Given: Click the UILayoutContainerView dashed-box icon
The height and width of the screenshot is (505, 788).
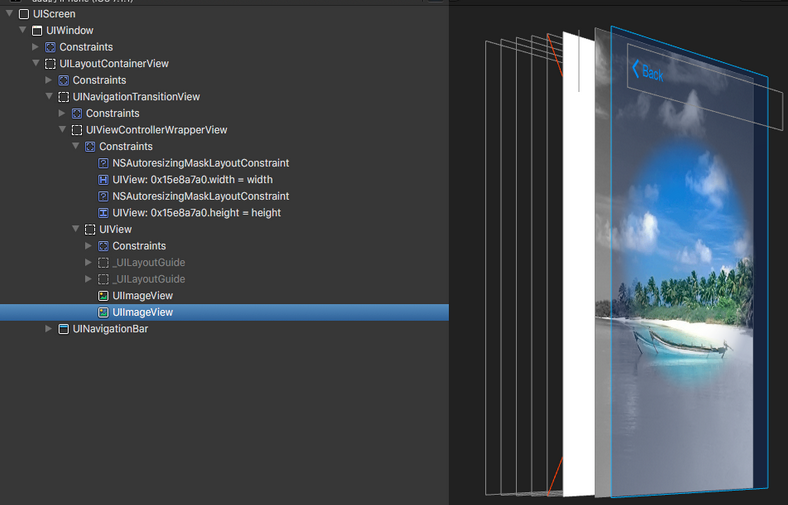Looking at the screenshot, I should tap(50, 64).
